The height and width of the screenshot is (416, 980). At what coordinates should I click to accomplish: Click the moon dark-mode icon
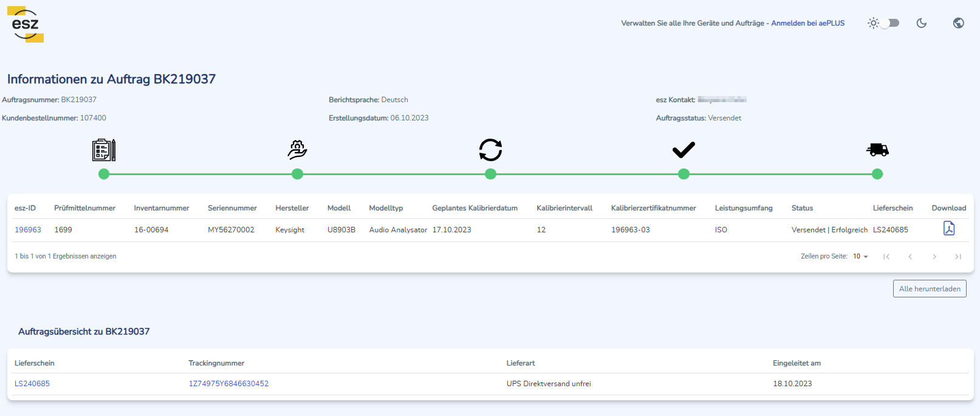tap(922, 23)
